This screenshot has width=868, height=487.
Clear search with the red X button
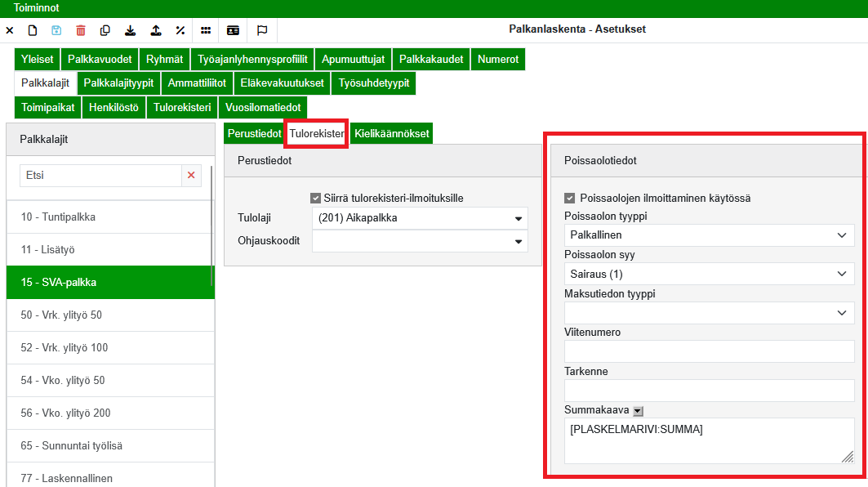click(x=191, y=175)
